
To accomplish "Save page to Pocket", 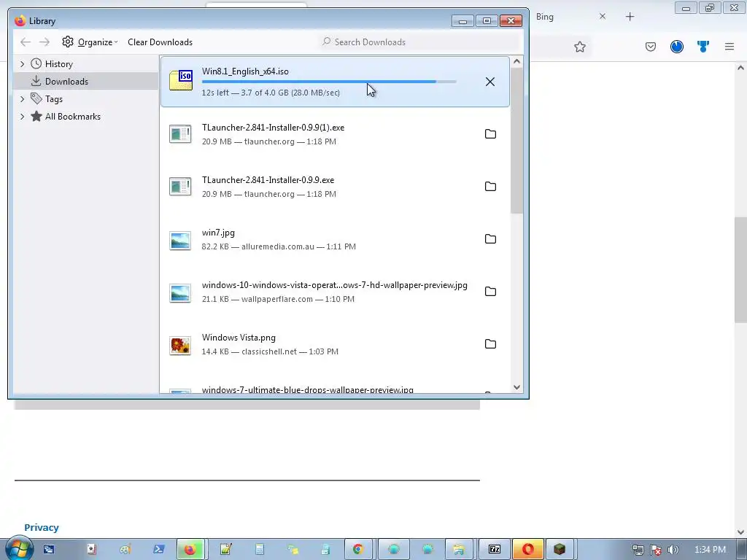I will pyautogui.click(x=651, y=47).
